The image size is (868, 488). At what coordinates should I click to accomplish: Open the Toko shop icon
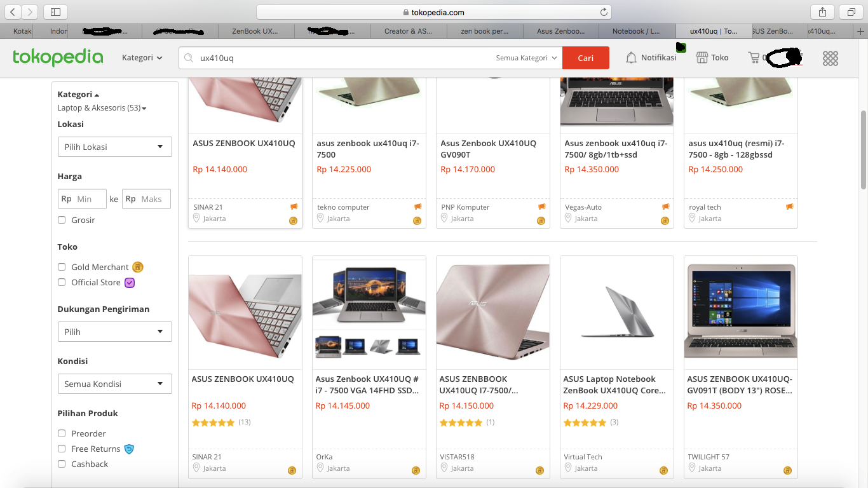coord(702,58)
